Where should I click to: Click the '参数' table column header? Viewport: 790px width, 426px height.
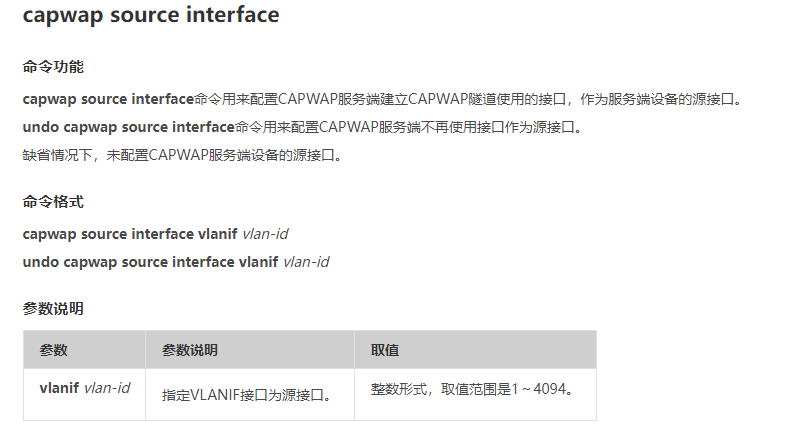(54, 350)
